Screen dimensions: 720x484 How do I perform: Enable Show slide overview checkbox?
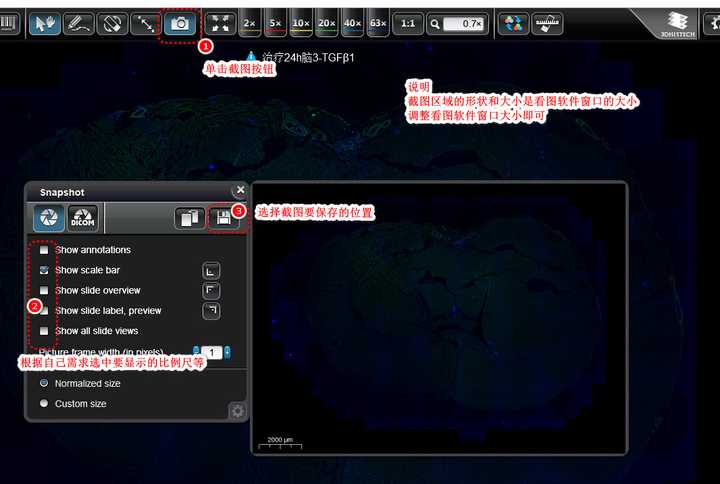(44, 290)
